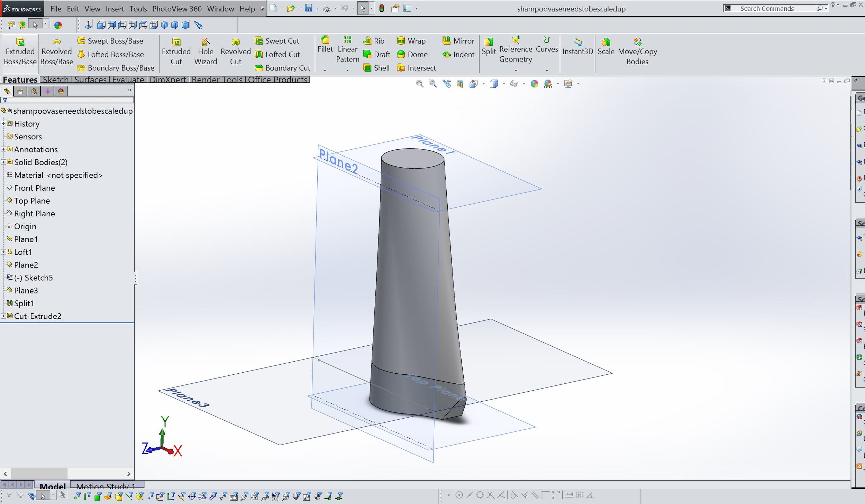Switch to the Surfaces tab

(x=90, y=80)
